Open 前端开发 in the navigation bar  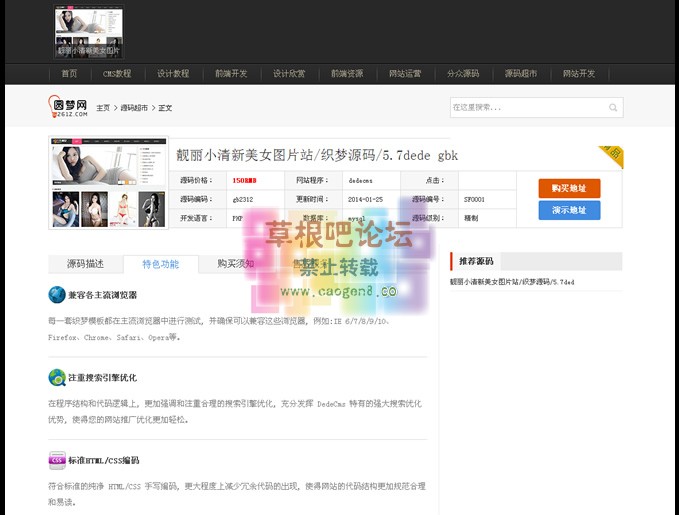pyautogui.click(x=231, y=74)
